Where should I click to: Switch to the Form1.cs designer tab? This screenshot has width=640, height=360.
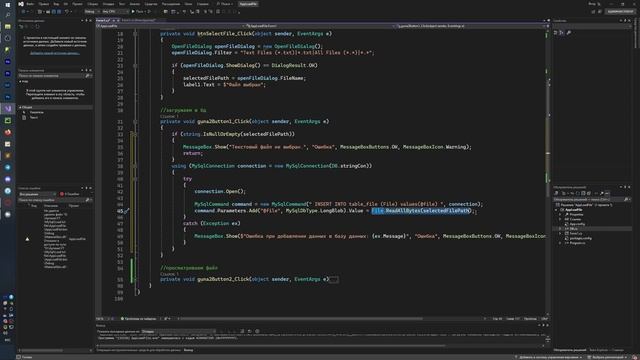coord(139,20)
